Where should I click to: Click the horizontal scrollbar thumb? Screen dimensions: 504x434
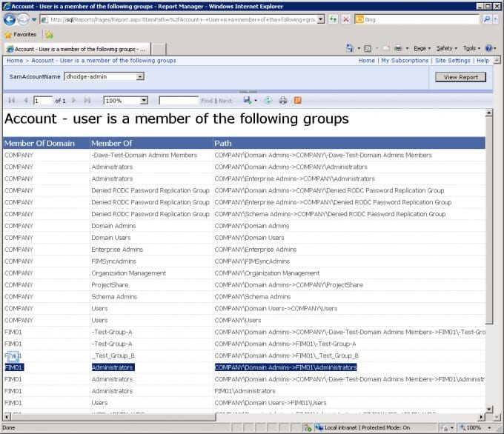tap(113, 417)
